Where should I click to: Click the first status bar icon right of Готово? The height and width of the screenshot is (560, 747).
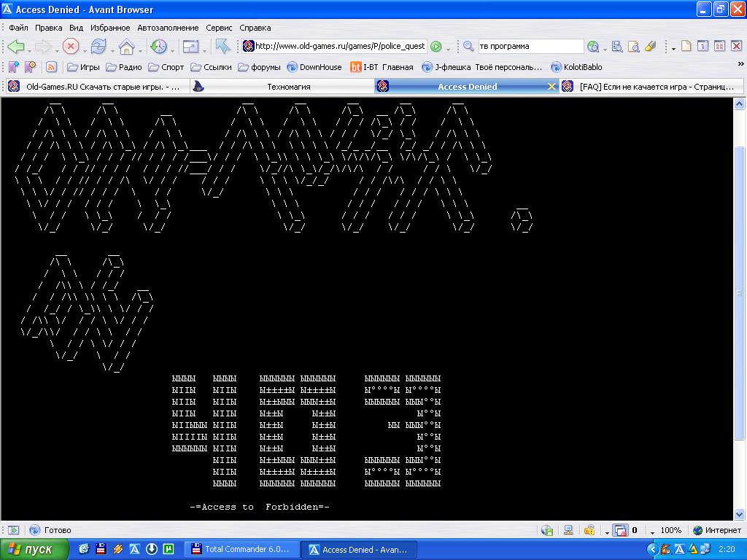tap(547, 530)
